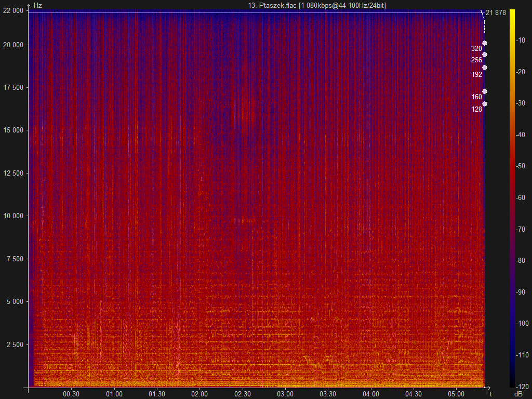This screenshot has height=399, width=532.
Task: Click the 22 000 Hz axis label
Action: [x=13, y=10]
